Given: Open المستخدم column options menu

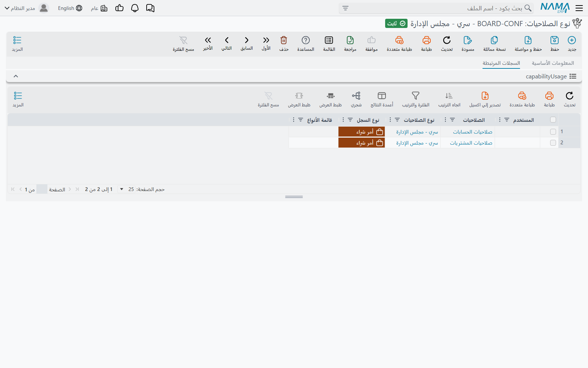Looking at the screenshot, I should (x=500, y=120).
